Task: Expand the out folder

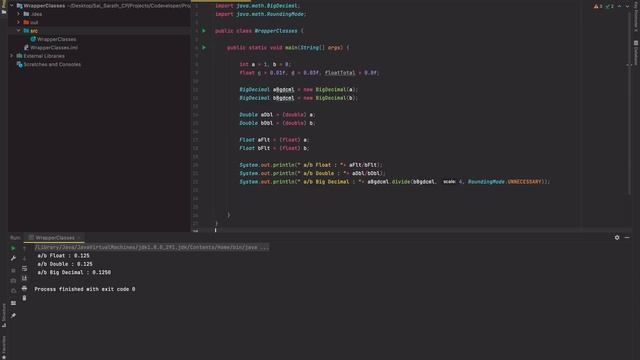Action: (18, 22)
